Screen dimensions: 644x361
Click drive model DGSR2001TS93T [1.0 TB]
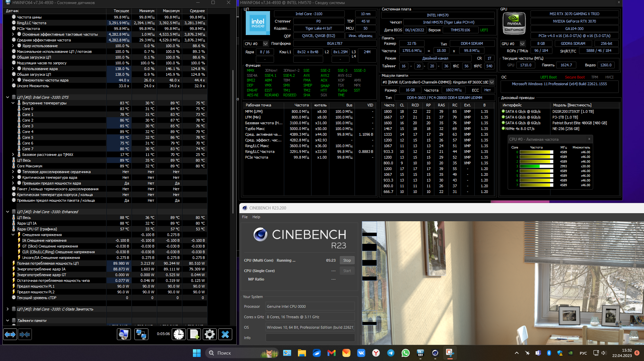point(573,111)
